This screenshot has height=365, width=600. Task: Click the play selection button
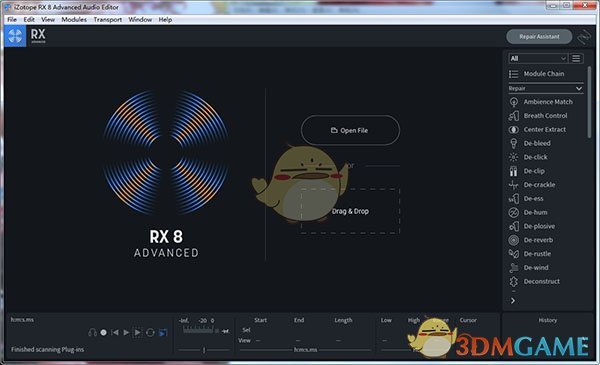tap(137, 332)
